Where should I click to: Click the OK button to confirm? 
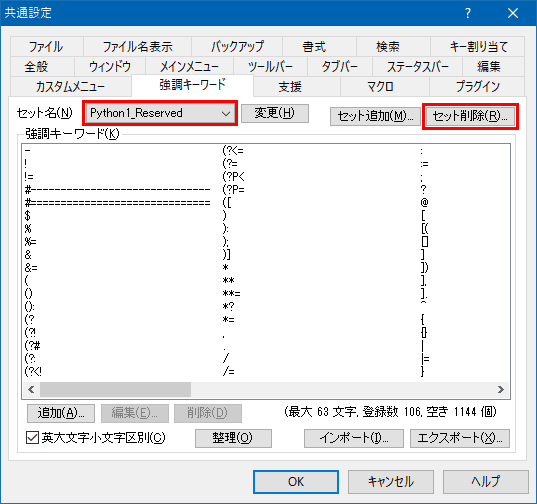(x=296, y=482)
